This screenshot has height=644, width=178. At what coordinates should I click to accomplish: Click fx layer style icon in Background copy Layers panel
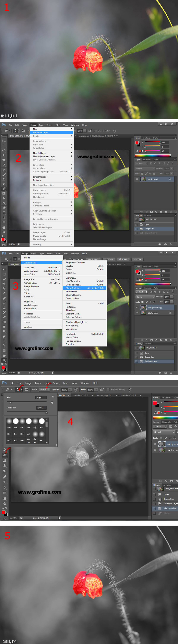click(x=147, y=340)
